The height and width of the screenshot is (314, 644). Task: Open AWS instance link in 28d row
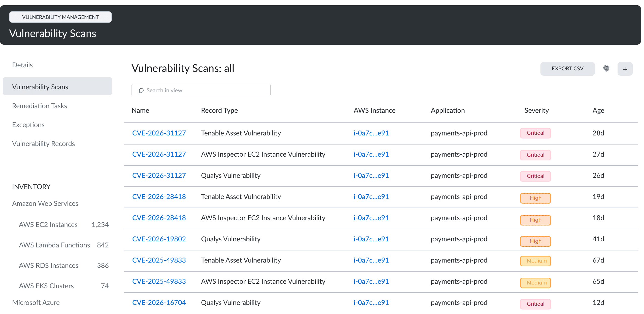pos(371,133)
